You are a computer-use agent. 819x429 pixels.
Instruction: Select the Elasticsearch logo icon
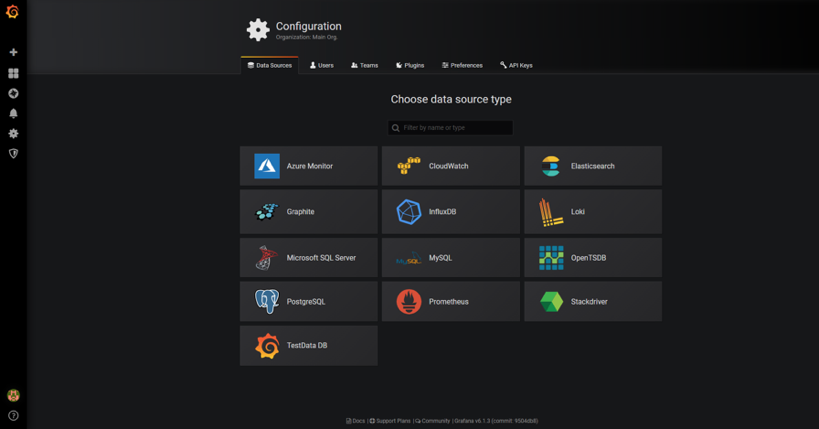click(x=551, y=166)
